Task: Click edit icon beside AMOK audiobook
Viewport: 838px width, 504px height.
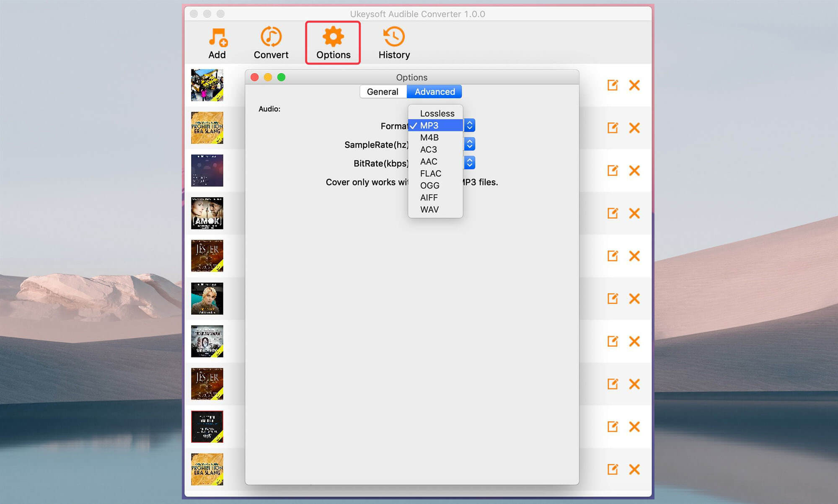Action: pyautogui.click(x=613, y=213)
